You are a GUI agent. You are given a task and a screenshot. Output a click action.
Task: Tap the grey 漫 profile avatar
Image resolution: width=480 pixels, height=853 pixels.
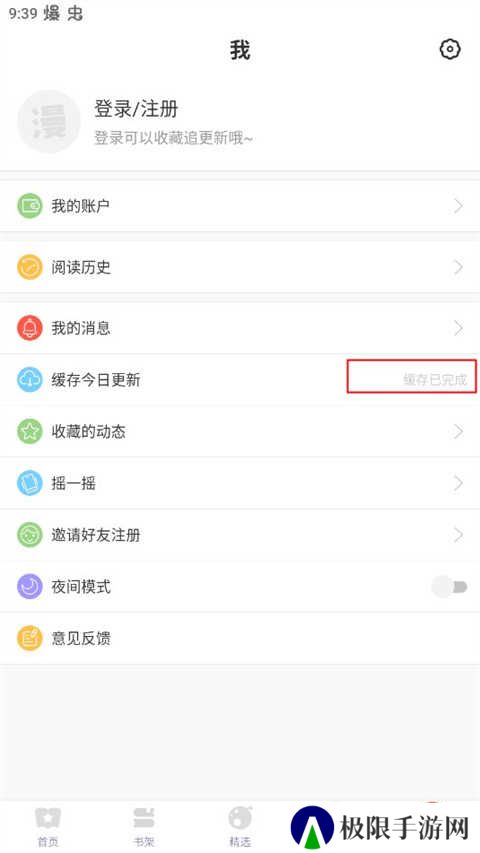click(x=49, y=121)
